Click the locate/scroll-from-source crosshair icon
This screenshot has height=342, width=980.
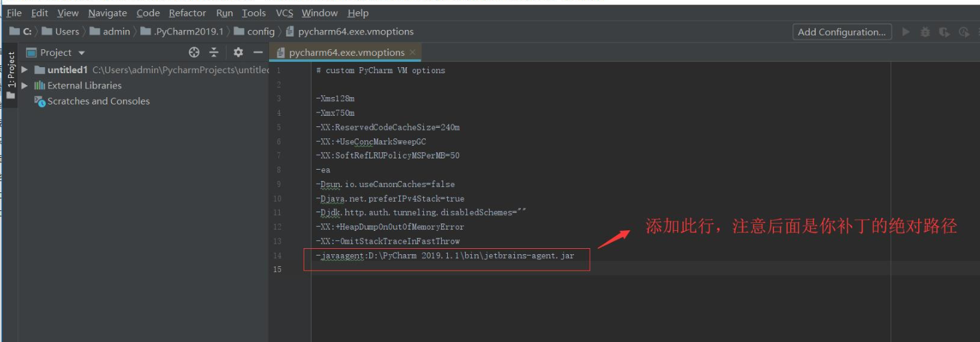(x=194, y=53)
